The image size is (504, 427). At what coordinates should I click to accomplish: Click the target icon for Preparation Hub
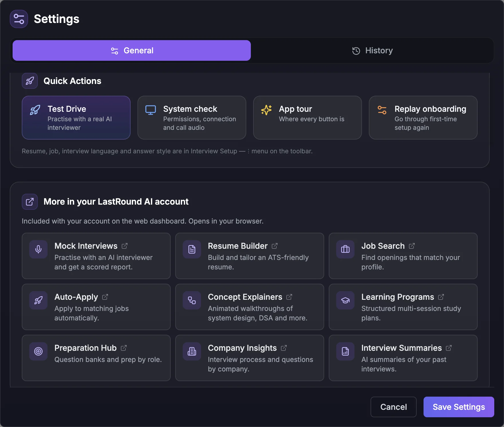point(38,351)
